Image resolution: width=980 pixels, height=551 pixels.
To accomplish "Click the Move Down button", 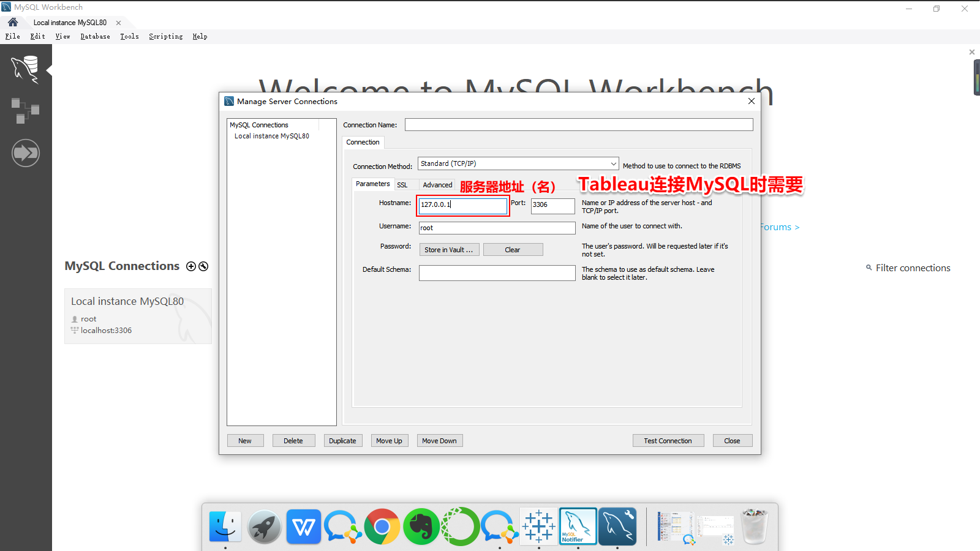I will click(439, 441).
